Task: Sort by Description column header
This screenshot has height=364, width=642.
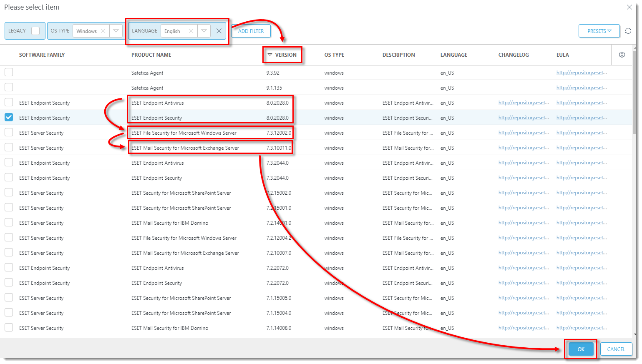Action: 398,55
